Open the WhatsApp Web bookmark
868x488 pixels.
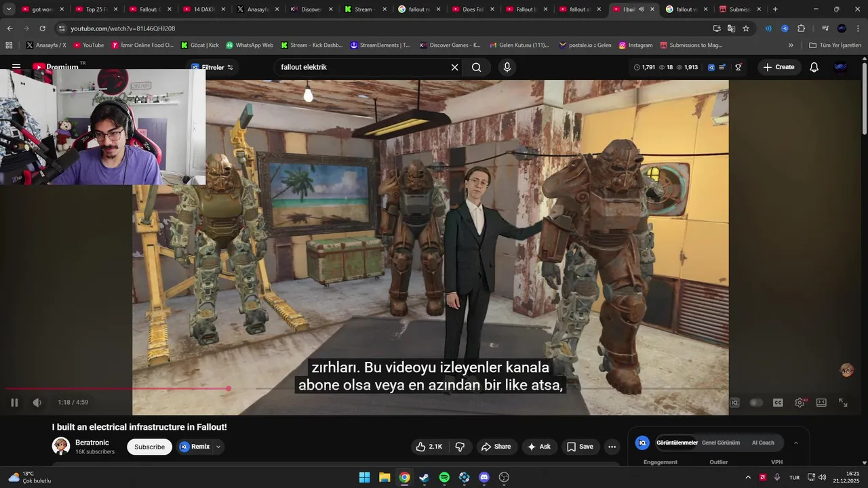(x=250, y=45)
